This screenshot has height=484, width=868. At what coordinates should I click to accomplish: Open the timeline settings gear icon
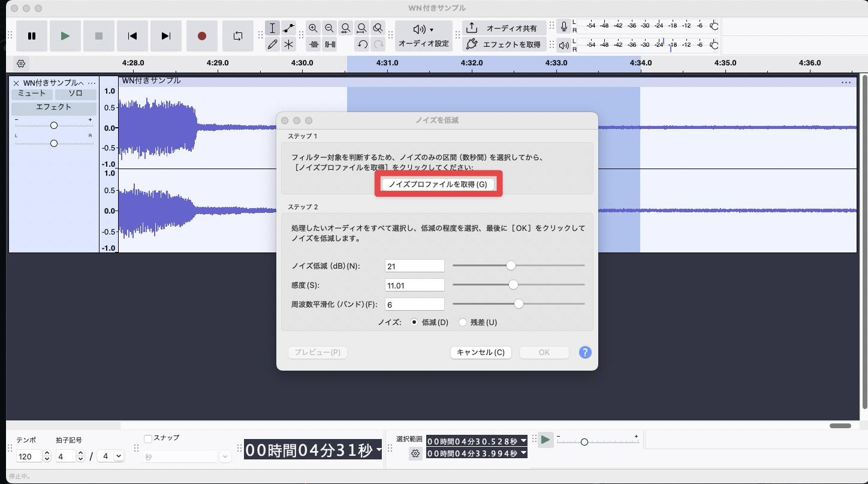(x=21, y=64)
